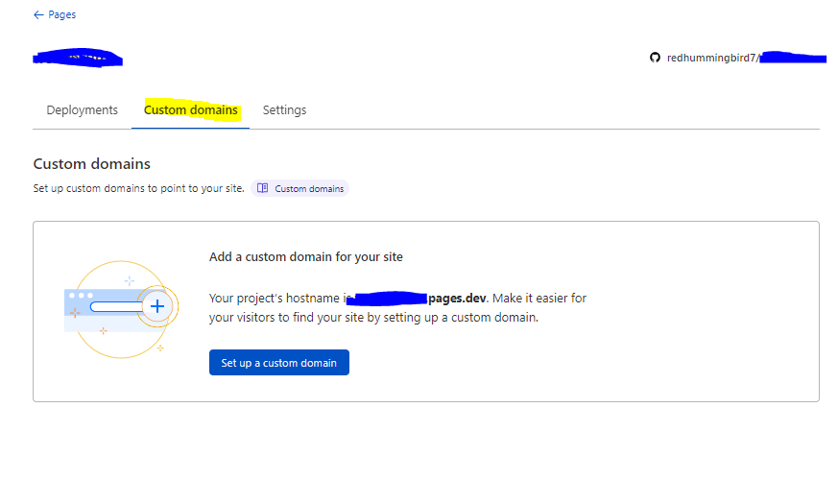Click the address bar in the illustration
This screenshot has height=504, width=838.
(x=115, y=307)
